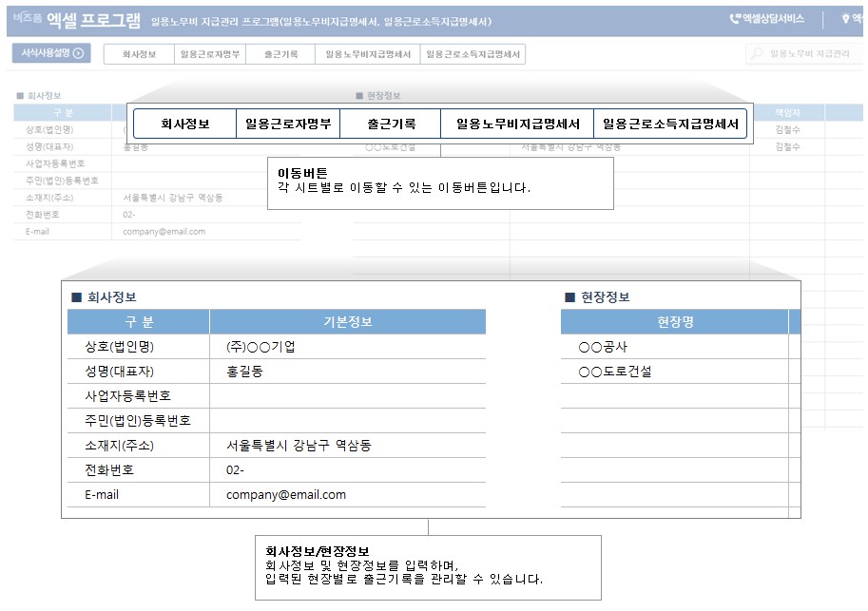
Task: Click the phone icon beside 엑셀상담서비스
Action: [x=735, y=19]
